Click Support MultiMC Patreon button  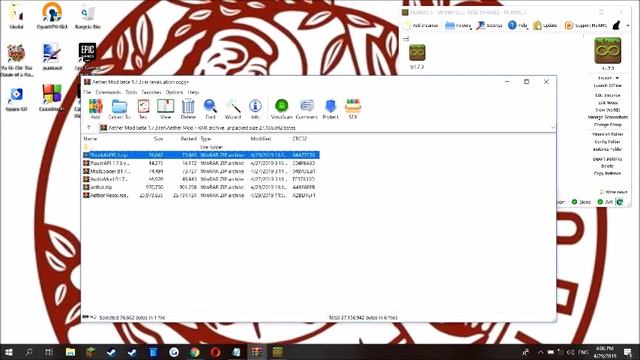pos(586,25)
